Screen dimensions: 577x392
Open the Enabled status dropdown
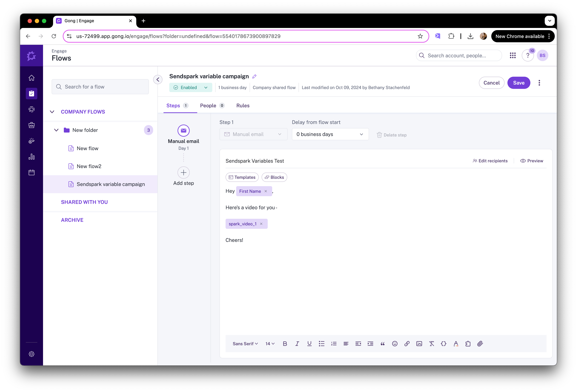click(x=190, y=88)
